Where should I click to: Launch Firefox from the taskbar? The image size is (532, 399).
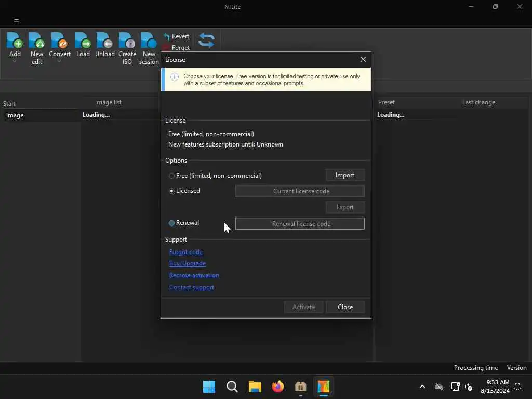tap(278, 387)
